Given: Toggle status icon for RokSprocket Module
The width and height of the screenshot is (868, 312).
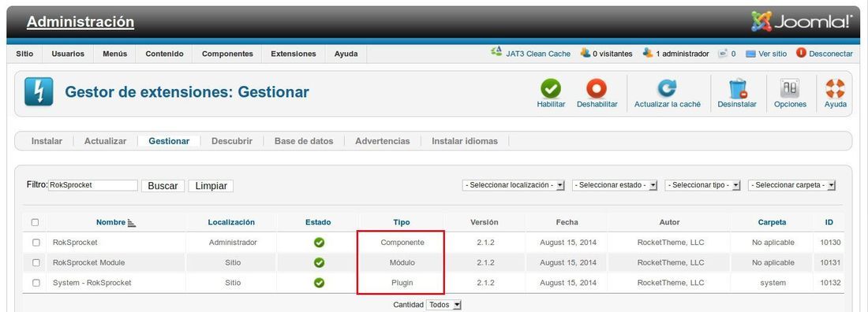Looking at the screenshot, I should click(x=319, y=263).
